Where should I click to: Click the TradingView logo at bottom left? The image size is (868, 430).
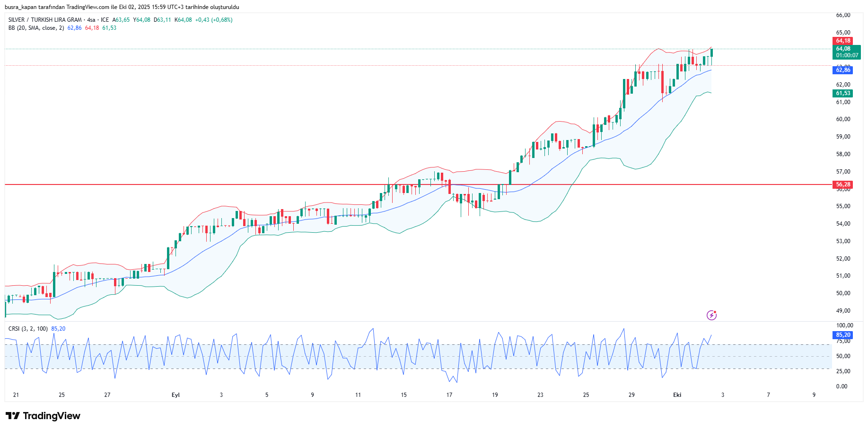click(43, 416)
